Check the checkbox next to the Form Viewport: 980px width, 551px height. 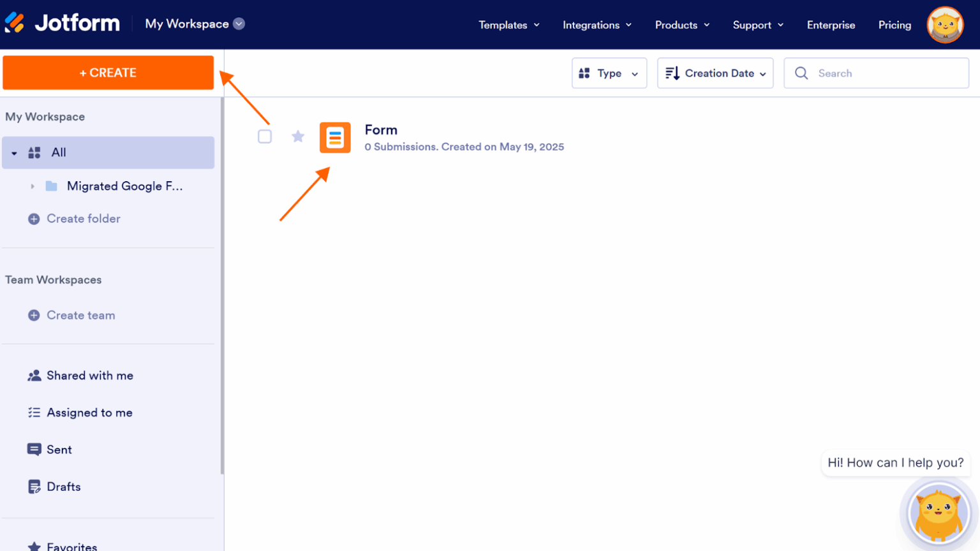click(265, 136)
